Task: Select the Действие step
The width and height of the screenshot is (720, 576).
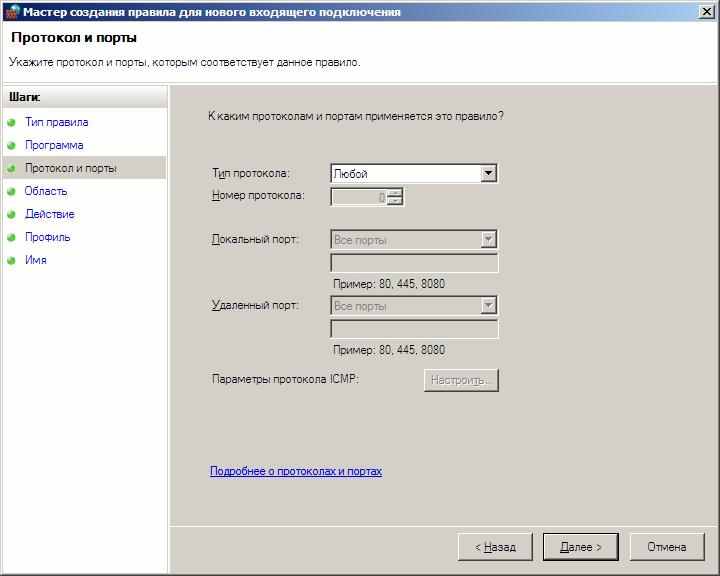Action: tap(50, 214)
